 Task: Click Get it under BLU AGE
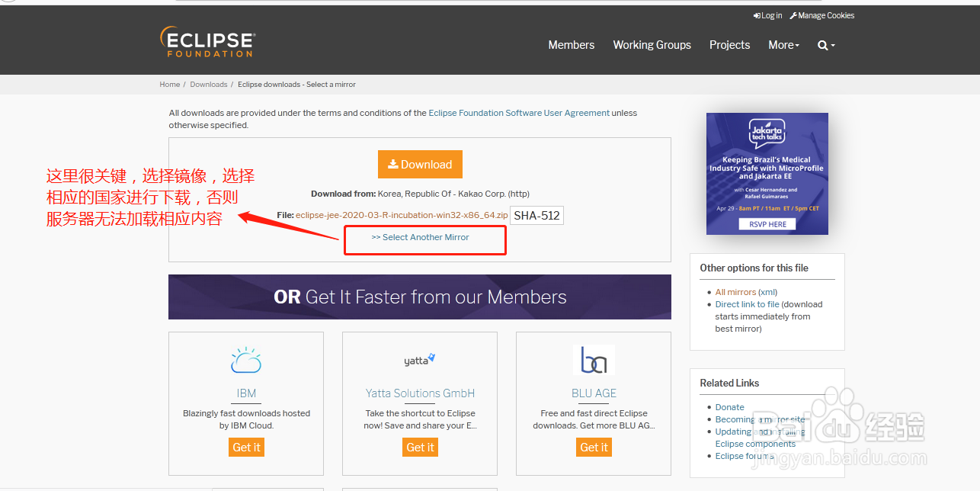[594, 447]
